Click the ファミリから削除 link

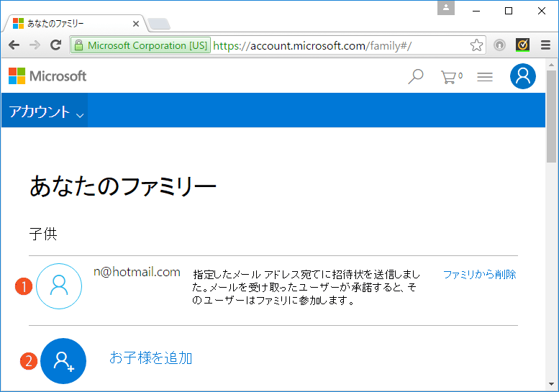pos(479,275)
